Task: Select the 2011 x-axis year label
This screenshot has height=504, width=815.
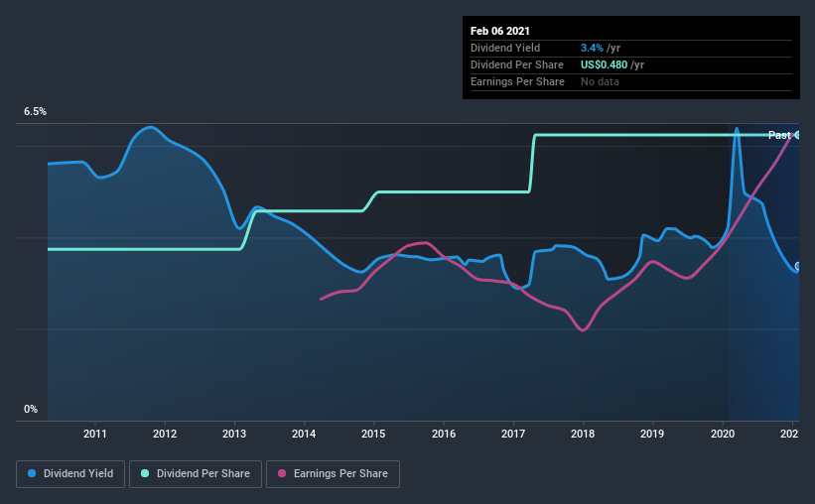Action: [95, 434]
